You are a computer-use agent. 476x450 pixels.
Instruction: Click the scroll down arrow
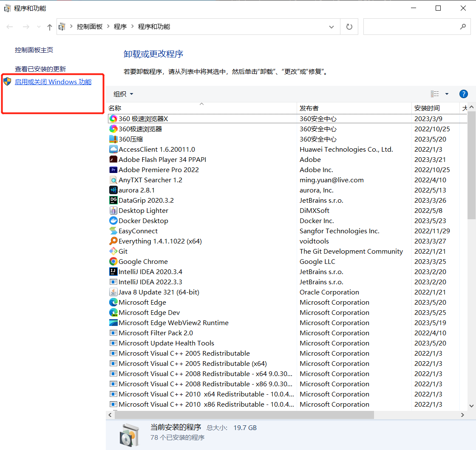click(471, 406)
